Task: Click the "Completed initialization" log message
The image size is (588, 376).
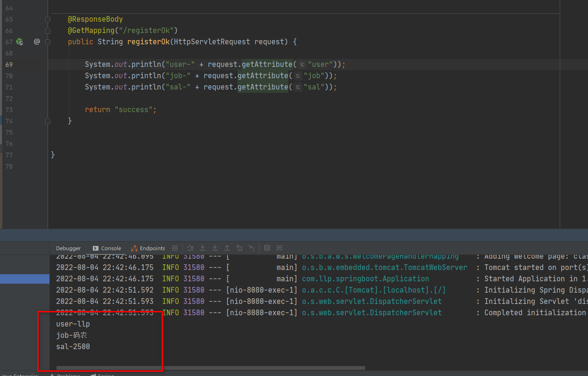Action: [x=535, y=313]
